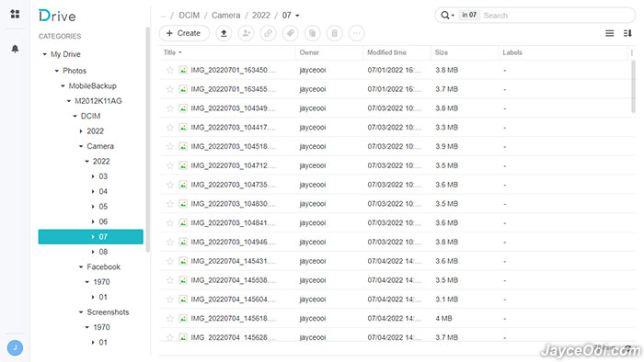Viewport: 644px width, 362px height.
Task: Collapse the M2012K11AG folder arrow
Action: click(69, 101)
